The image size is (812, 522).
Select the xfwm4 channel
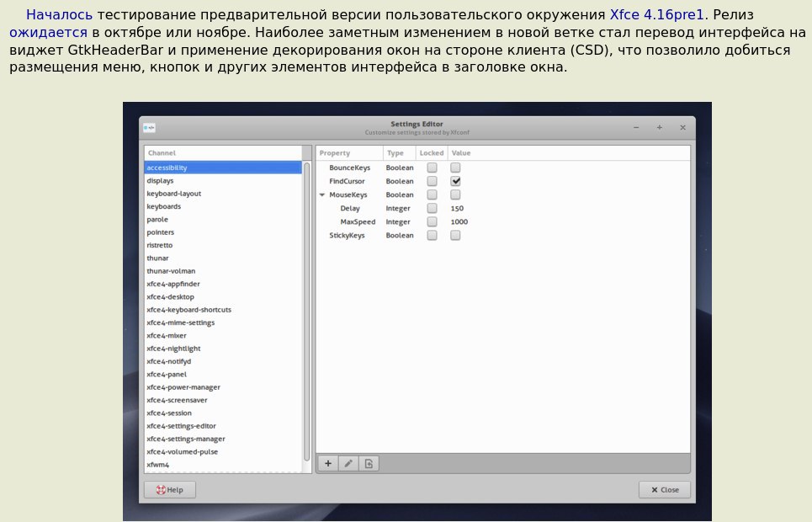[x=223, y=465]
